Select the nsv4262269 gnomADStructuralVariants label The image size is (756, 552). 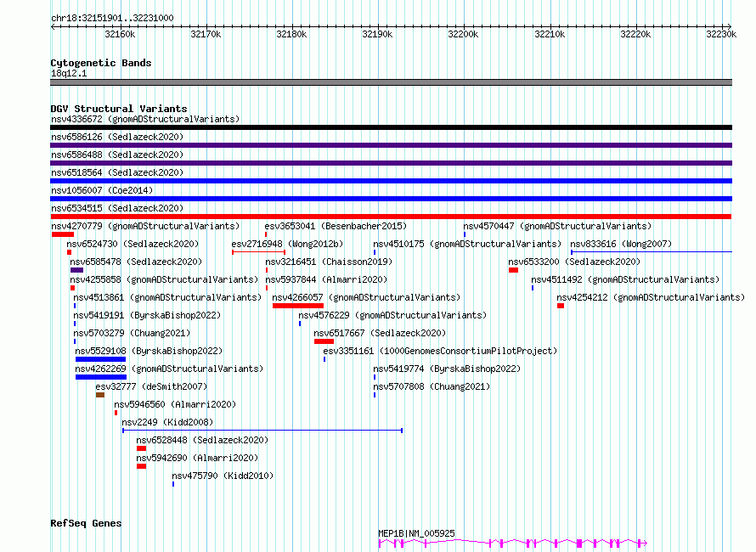point(169,369)
